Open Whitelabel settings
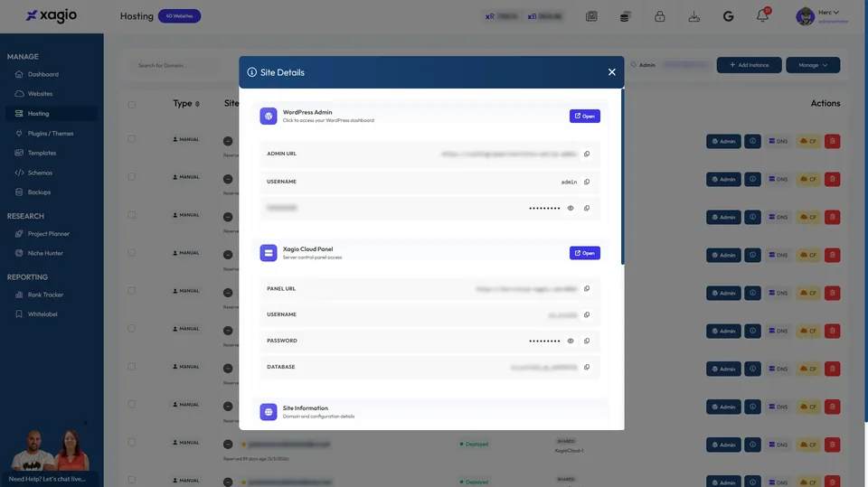Screen dimensions: 868x487 42,314
